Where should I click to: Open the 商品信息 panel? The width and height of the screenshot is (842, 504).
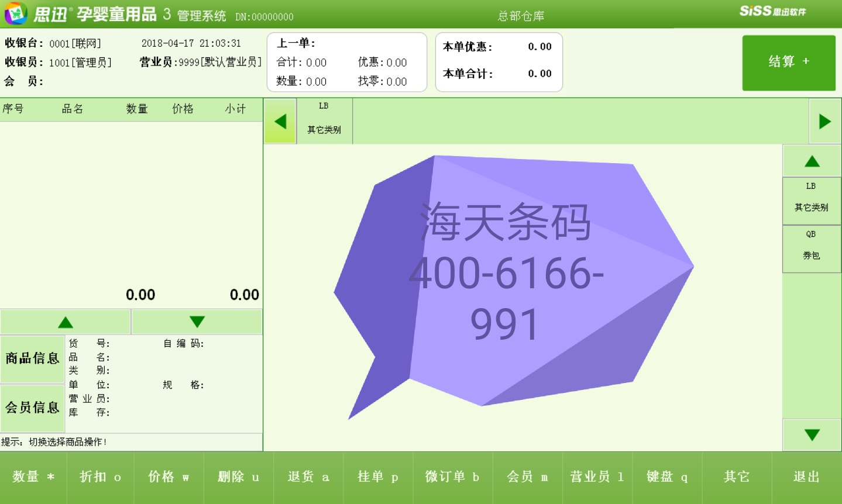[32, 358]
